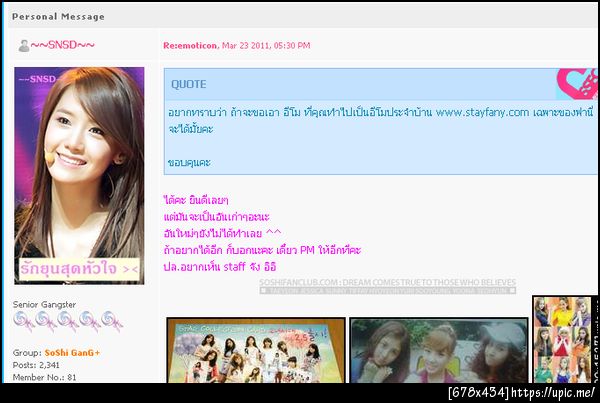Click the first lollipop rank icon
Screen dimensions: 600x403
[x=24, y=321]
